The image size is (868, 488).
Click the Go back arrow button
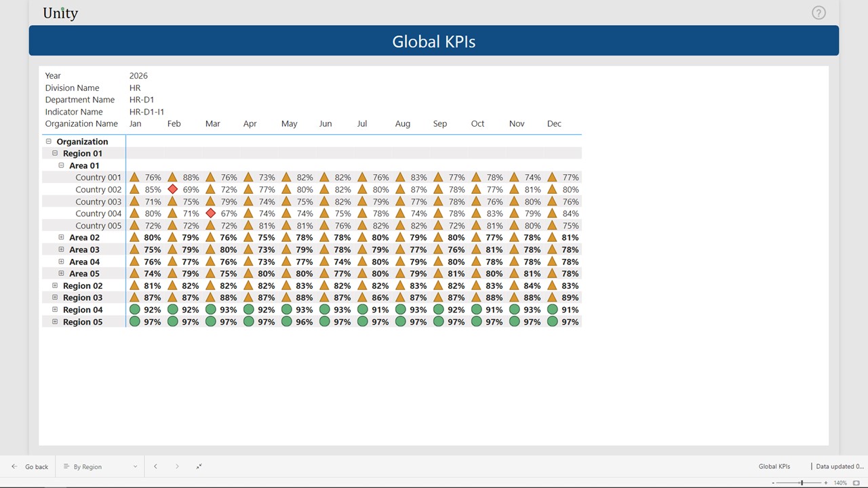tap(30, 466)
